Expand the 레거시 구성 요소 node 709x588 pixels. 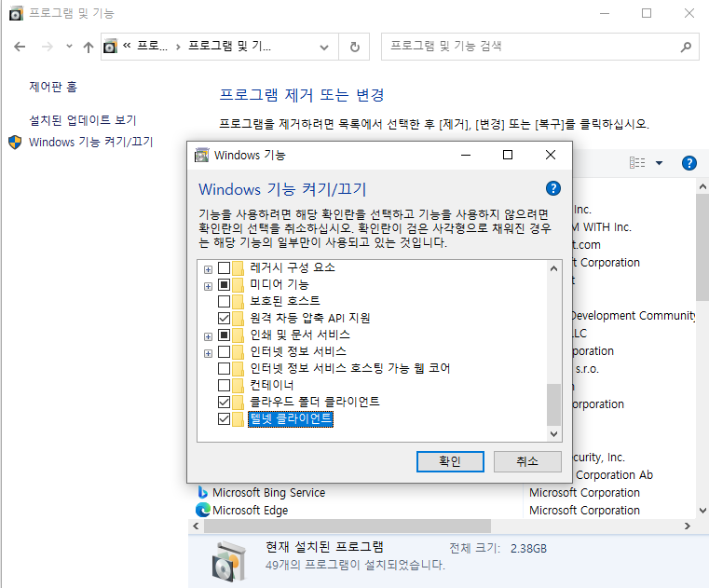tap(208, 269)
